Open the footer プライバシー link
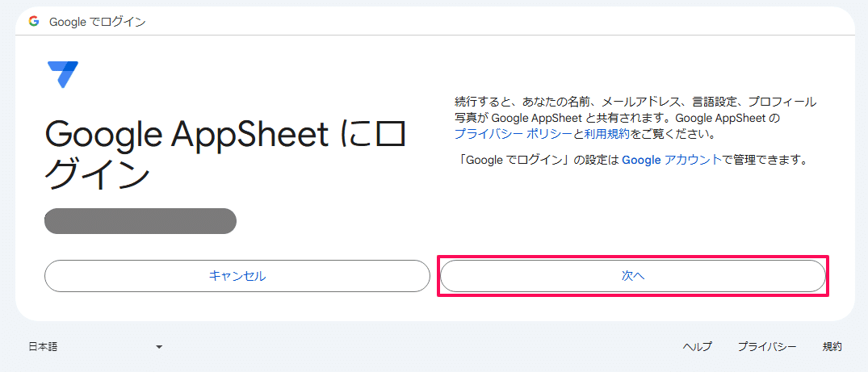 (x=767, y=347)
